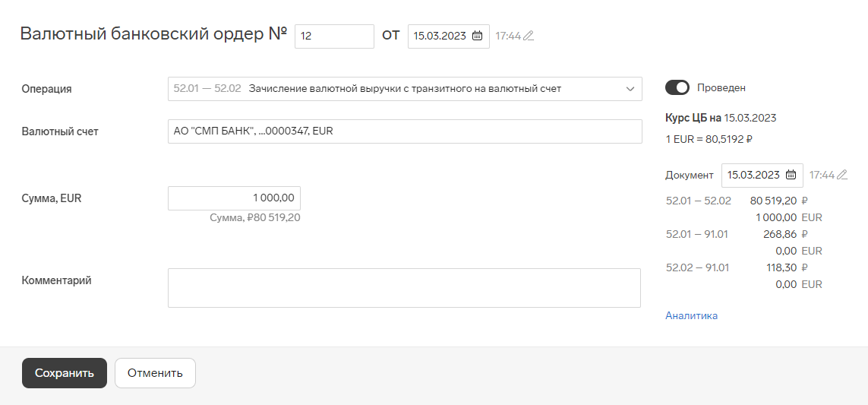Click the Комментарий field label

[56, 281]
